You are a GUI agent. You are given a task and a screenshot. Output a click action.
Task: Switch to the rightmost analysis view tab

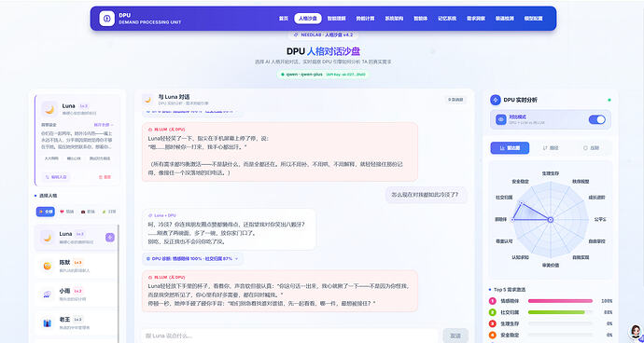tap(591, 148)
